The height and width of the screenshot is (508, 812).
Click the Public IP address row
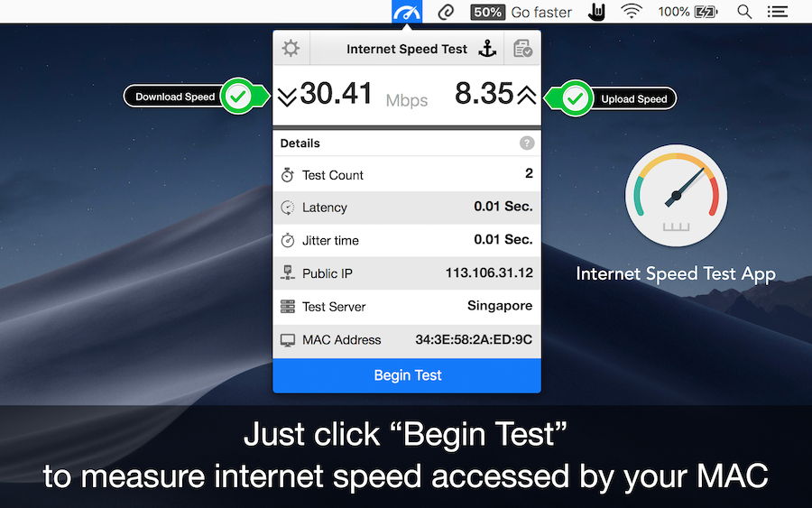point(407,273)
